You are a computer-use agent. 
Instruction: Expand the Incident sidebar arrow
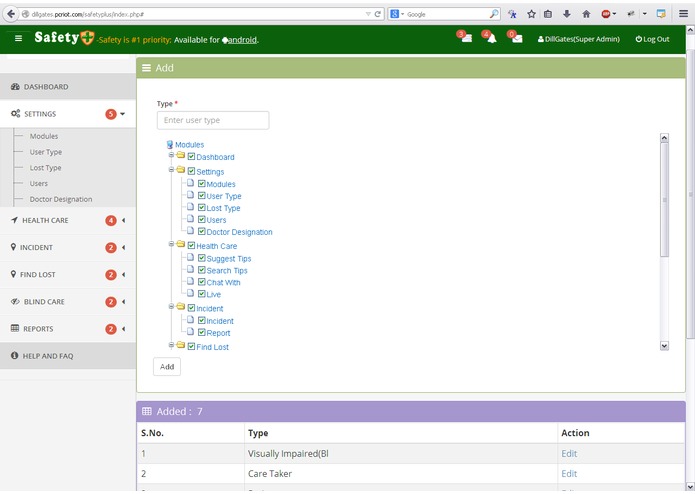point(124,247)
